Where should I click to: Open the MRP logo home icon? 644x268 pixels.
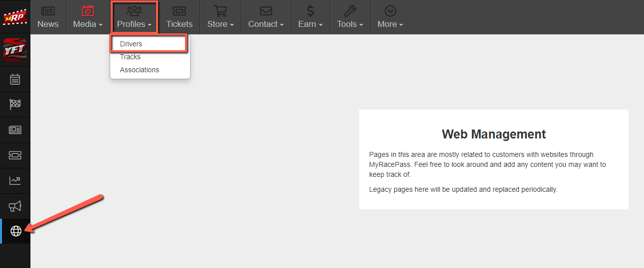tap(15, 17)
